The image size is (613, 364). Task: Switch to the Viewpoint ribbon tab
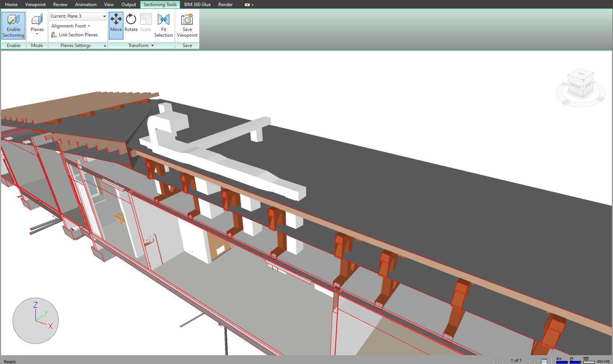35,5
